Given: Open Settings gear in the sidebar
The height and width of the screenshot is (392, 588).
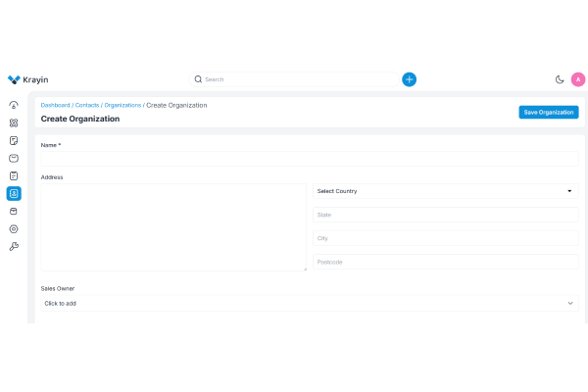Looking at the screenshot, I should point(14,228).
